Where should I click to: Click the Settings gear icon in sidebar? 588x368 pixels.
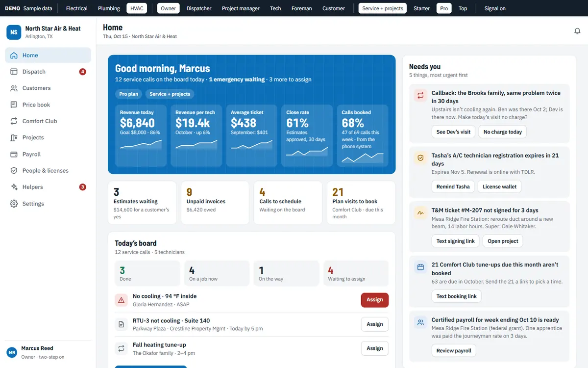coord(14,204)
